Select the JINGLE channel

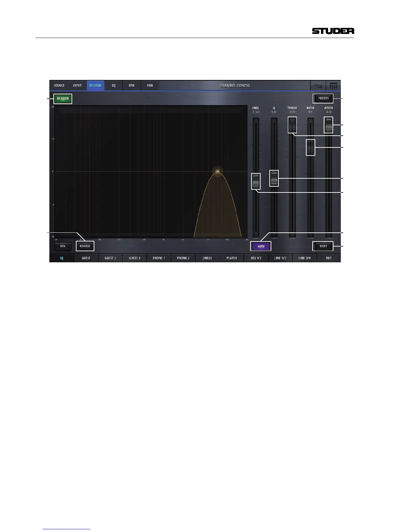208,258
